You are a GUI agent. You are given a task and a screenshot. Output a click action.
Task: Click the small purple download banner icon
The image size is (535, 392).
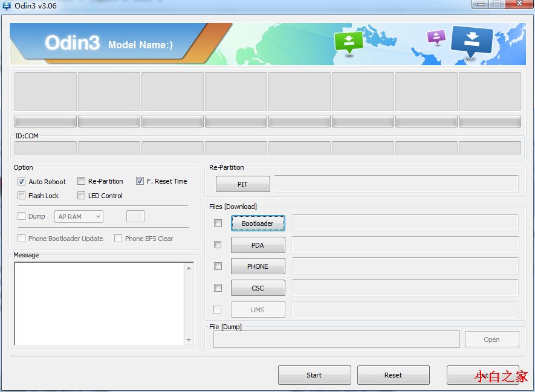436,37
